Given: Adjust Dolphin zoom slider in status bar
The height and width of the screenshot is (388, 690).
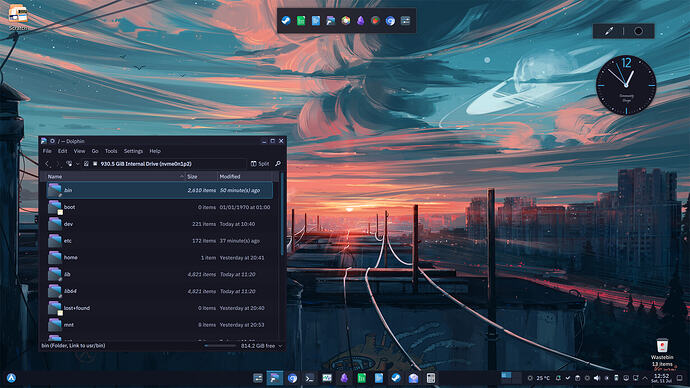Looking at the screenshot, I should [x=220, y=346].
